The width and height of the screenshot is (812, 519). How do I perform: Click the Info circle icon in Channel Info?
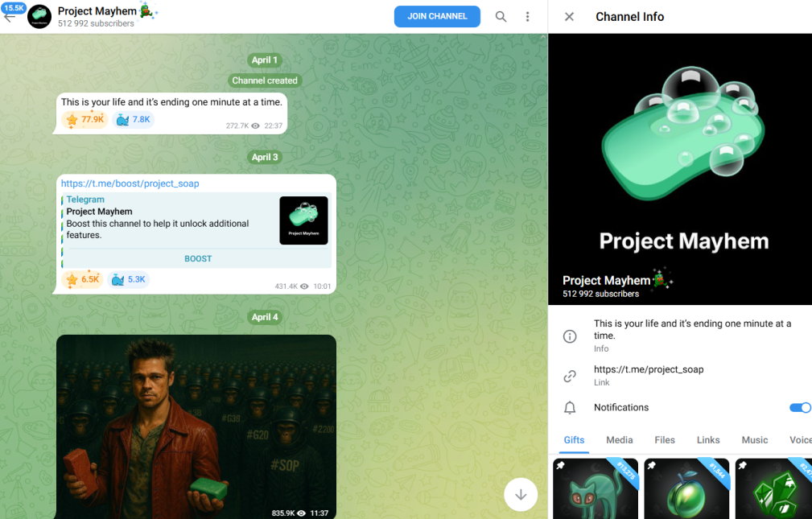tap(570, 336)
